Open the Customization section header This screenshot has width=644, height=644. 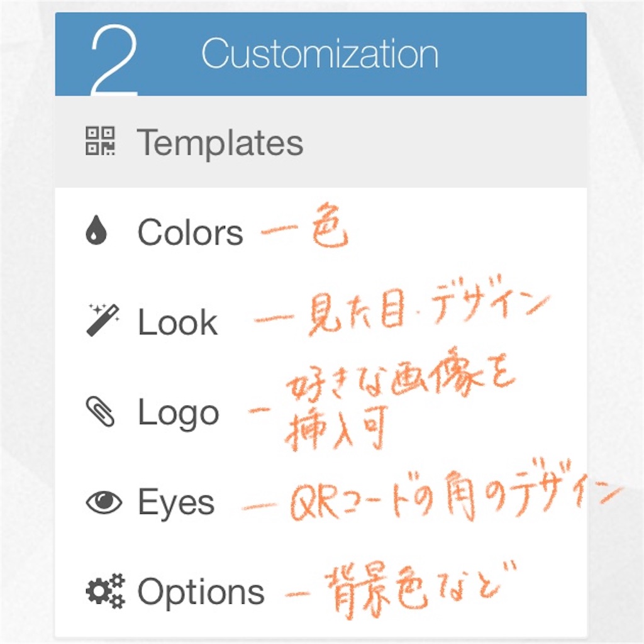[x=319, y=52]
